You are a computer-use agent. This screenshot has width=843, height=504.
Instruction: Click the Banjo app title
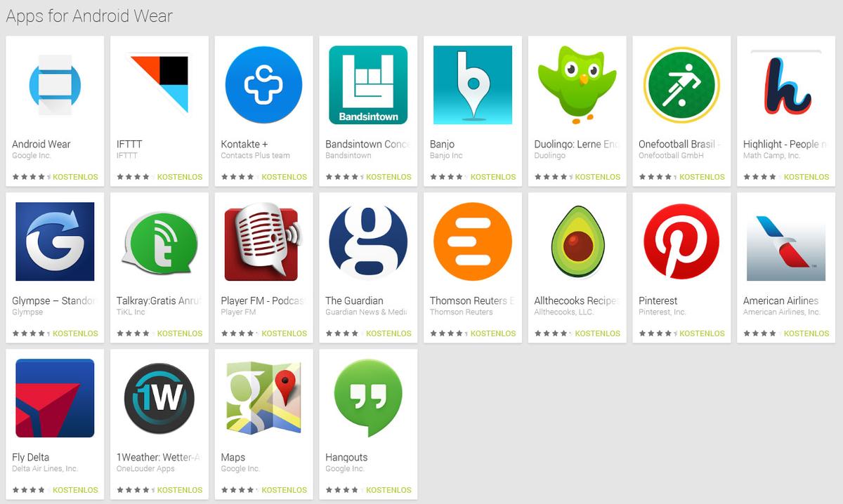(443, 144)
